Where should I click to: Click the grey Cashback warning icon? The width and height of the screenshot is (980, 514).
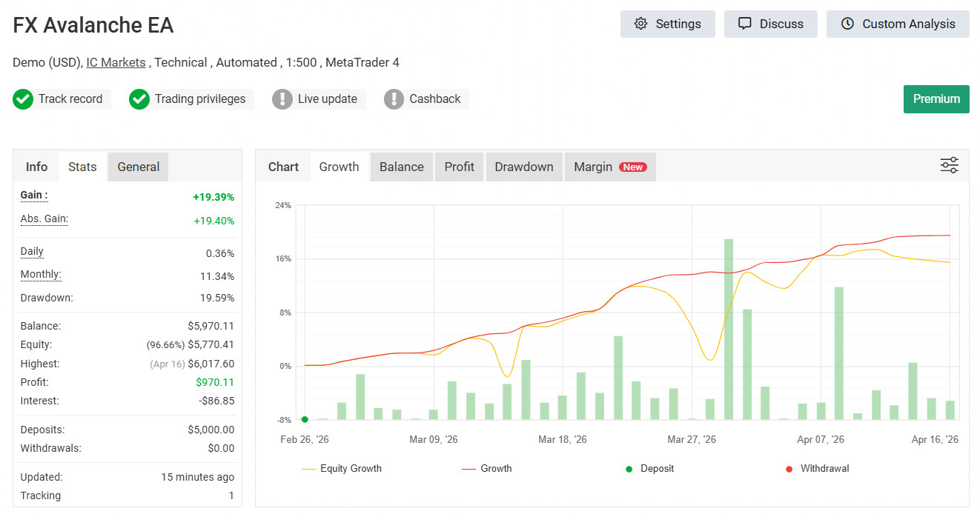point(394,99)
